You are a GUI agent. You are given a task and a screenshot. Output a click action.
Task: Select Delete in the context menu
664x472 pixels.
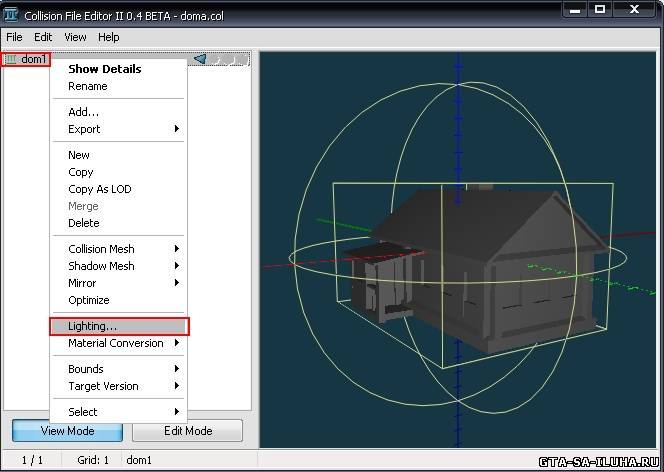tap(119, 223)
